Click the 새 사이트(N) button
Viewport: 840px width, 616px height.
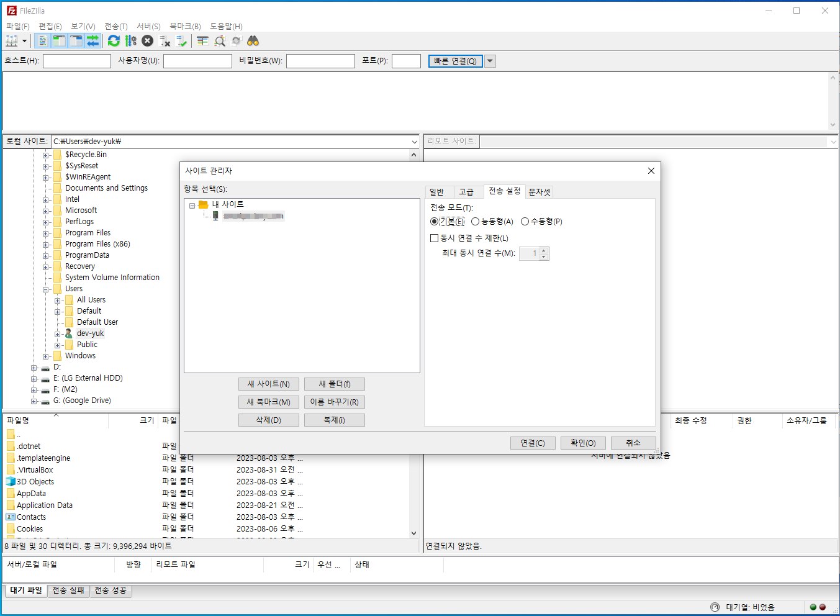[269, 384]
